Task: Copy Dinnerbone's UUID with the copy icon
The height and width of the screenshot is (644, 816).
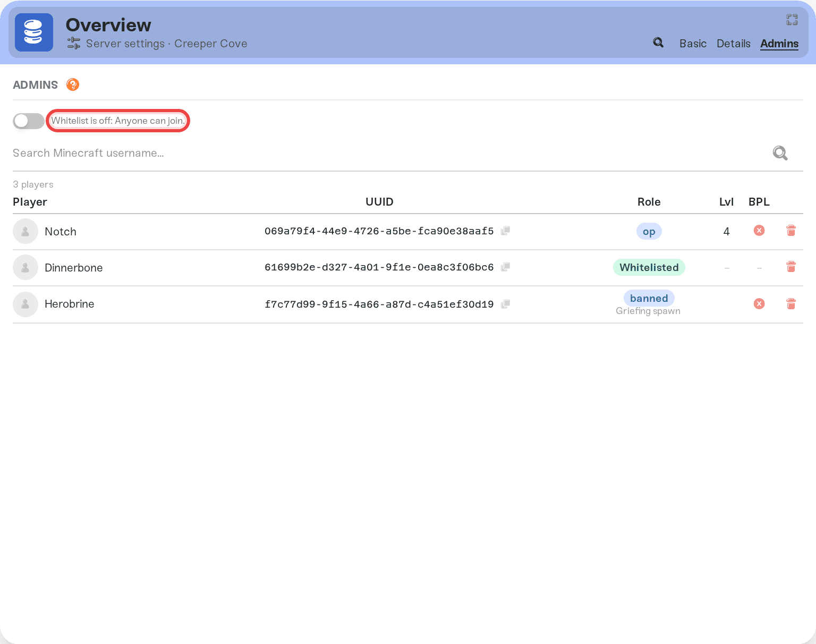Action: [x=506, y=267]
